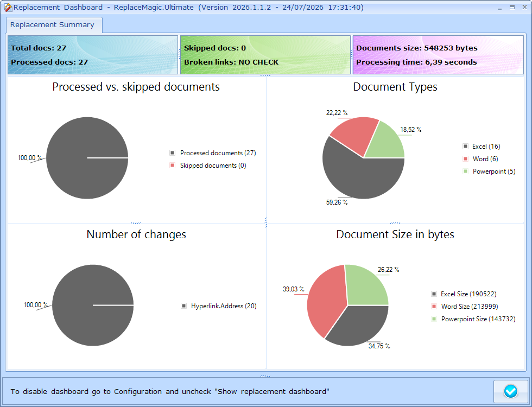Click the Powerpoint (5) legend marker

coord(465,171)
